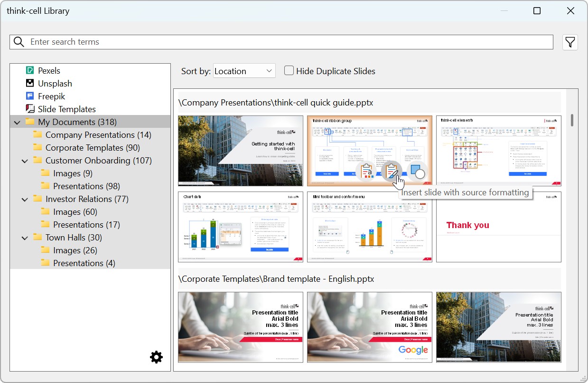This screenshot has height=383, width=588.
Task: Collapse the Customer Onboarding folder
Action: [x=25, y=161]
